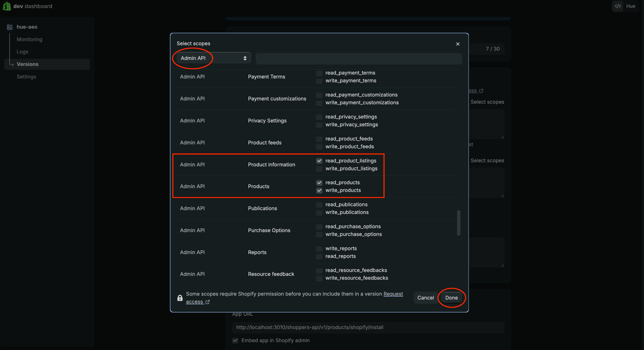Screen dimensions: 644x350
Task: Click the Done button
Action: (x=452, y=298)
